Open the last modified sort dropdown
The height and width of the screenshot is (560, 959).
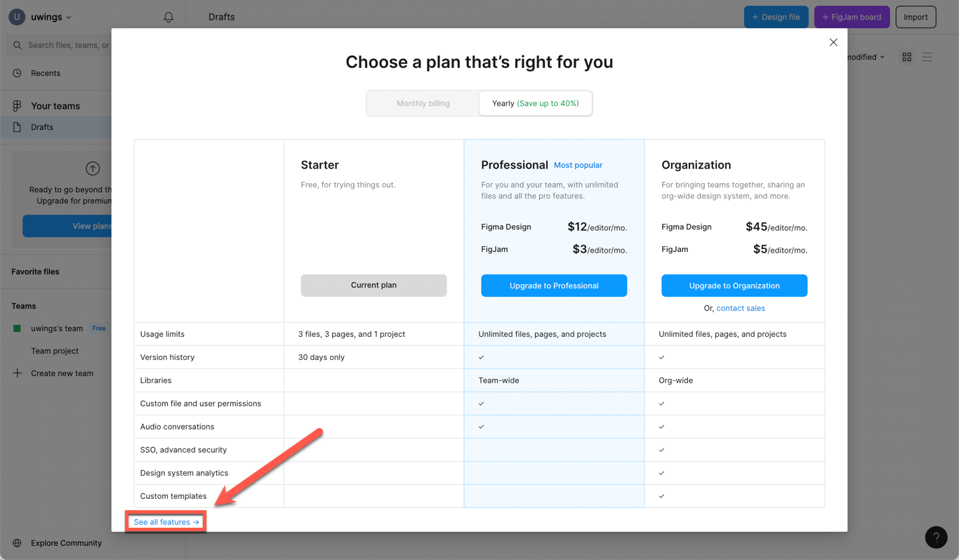(x=866, y=57)
